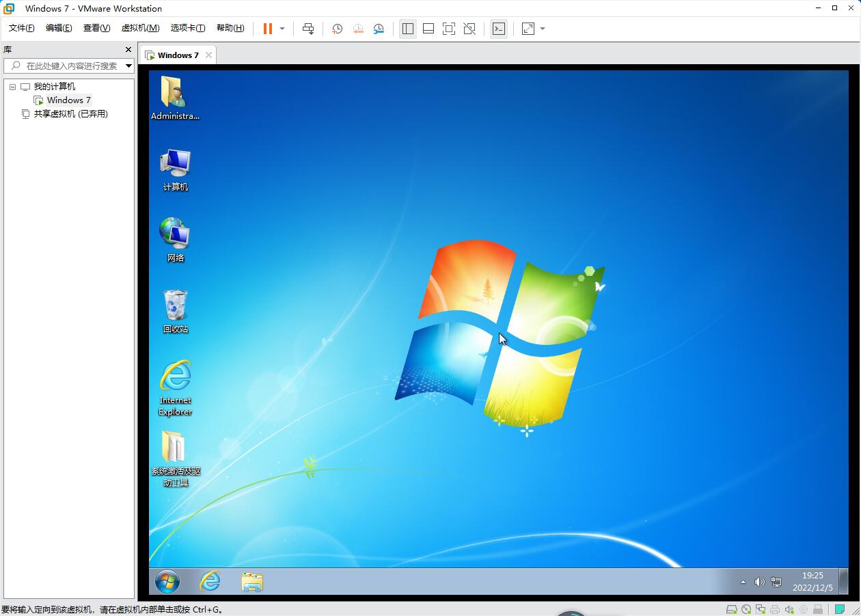Close the 库 library panel
861x616 pixels.
(x=128, y=50)
